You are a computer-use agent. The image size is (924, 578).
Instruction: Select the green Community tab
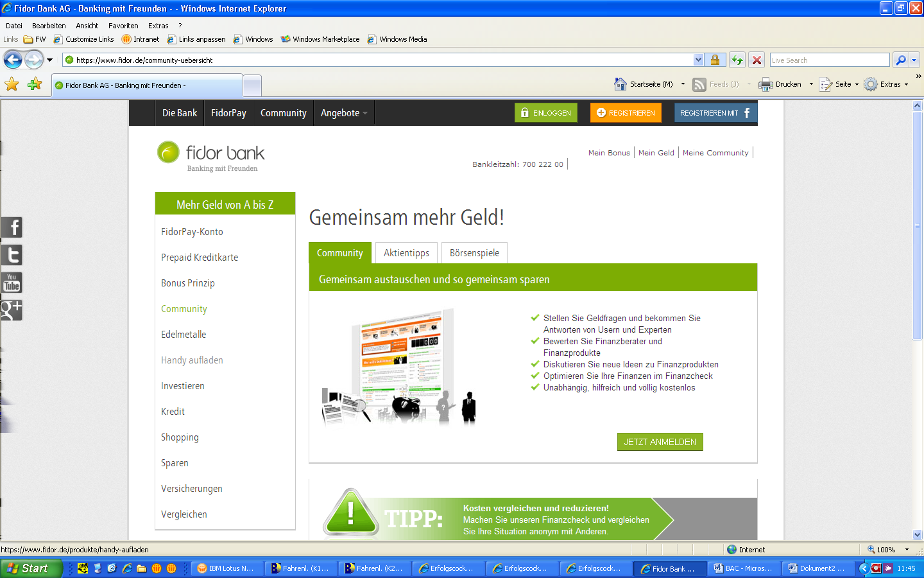click(x=339, y=253)
